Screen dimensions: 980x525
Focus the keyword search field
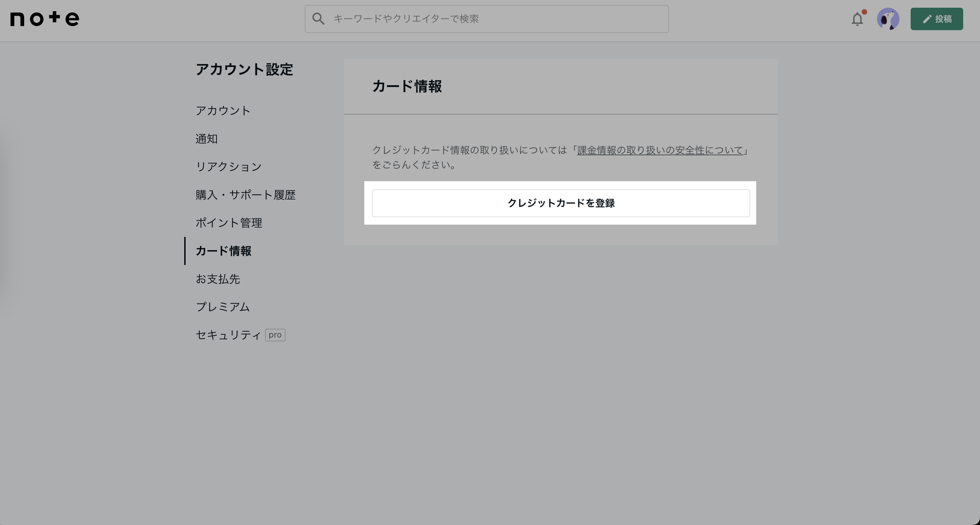click(x=486, y=19)
